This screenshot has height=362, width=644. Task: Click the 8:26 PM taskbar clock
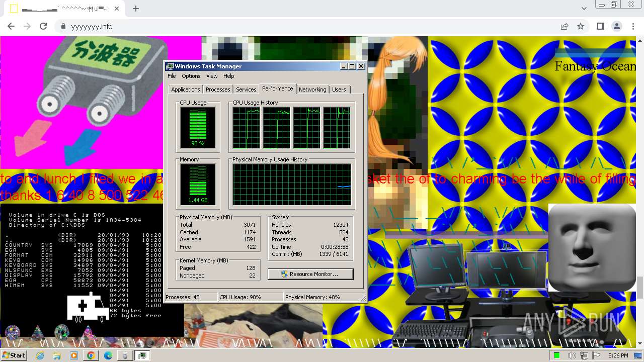618,355
